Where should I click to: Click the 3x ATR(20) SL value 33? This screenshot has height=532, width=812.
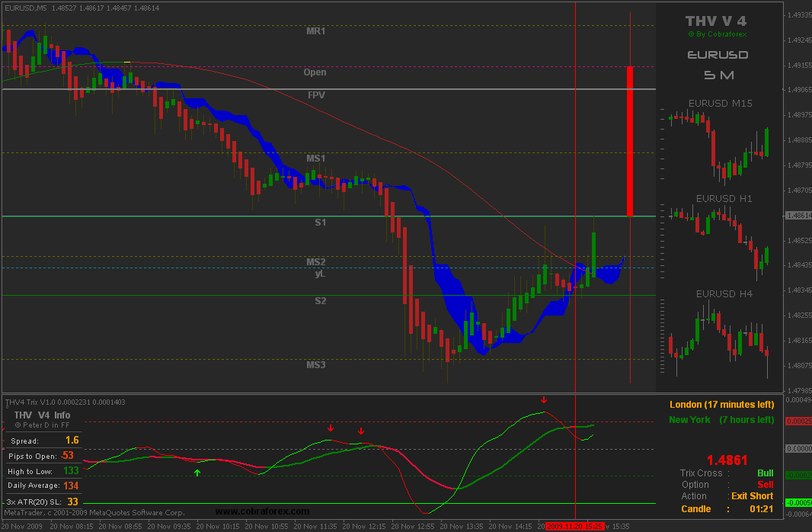point(72,502)
